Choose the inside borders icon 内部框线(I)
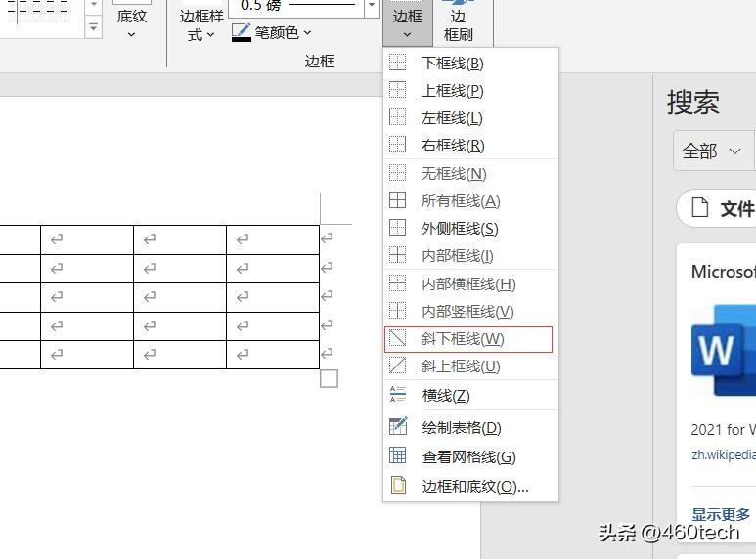This screenshot has height=559, width=756. tap(398, 255)
